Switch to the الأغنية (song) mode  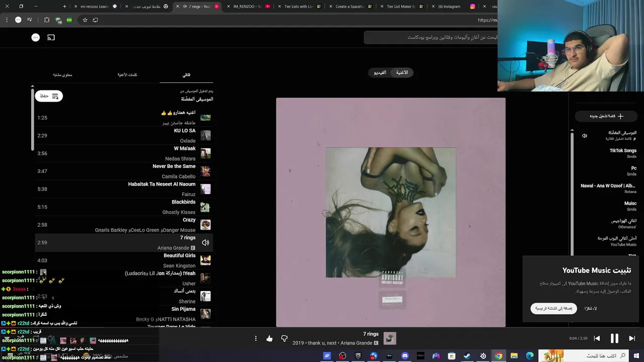click(402, 72)
